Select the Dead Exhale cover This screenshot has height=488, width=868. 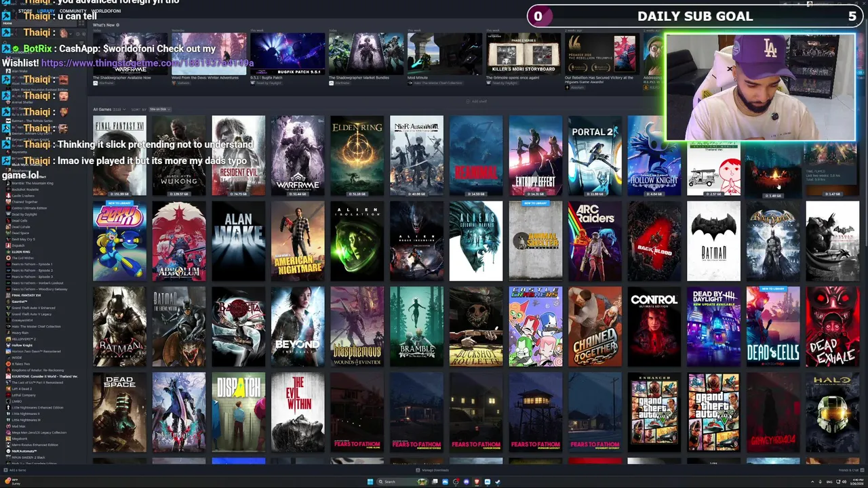point(833,327)
